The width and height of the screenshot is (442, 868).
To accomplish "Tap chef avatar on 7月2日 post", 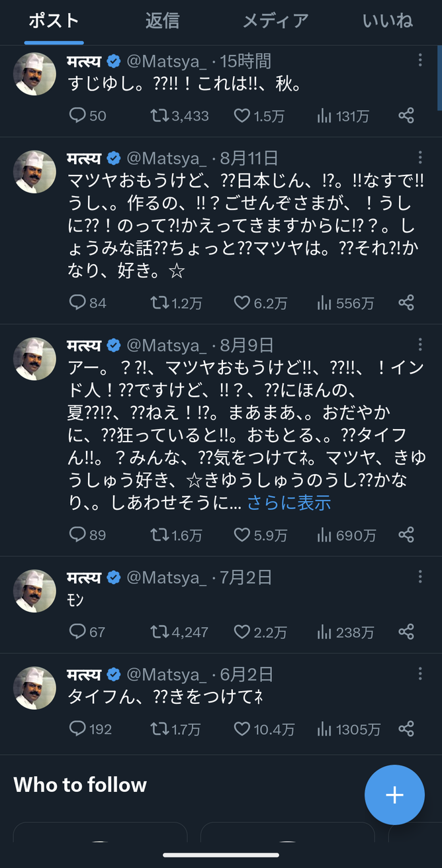I will 35,591.
